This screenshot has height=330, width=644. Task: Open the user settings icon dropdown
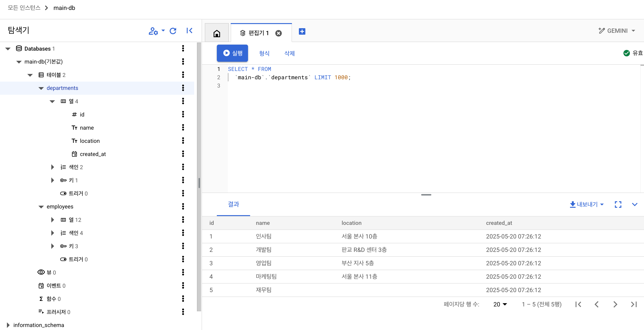(x=156, y=31)
